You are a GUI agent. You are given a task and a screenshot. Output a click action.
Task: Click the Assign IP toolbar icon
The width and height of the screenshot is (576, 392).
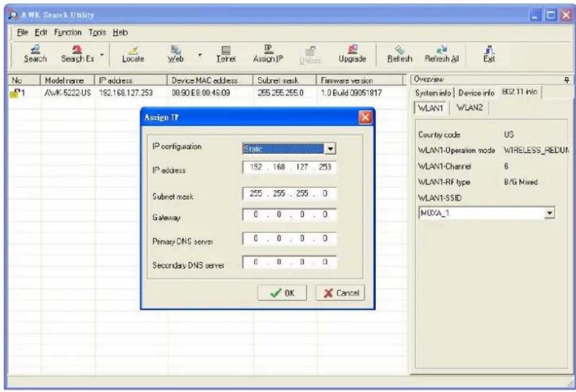tap(268, 54)
